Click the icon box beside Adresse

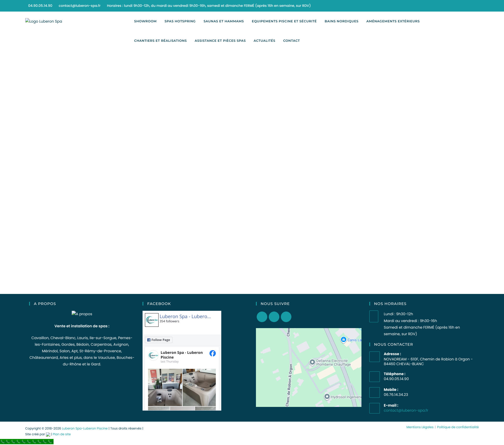click(375, 357)
